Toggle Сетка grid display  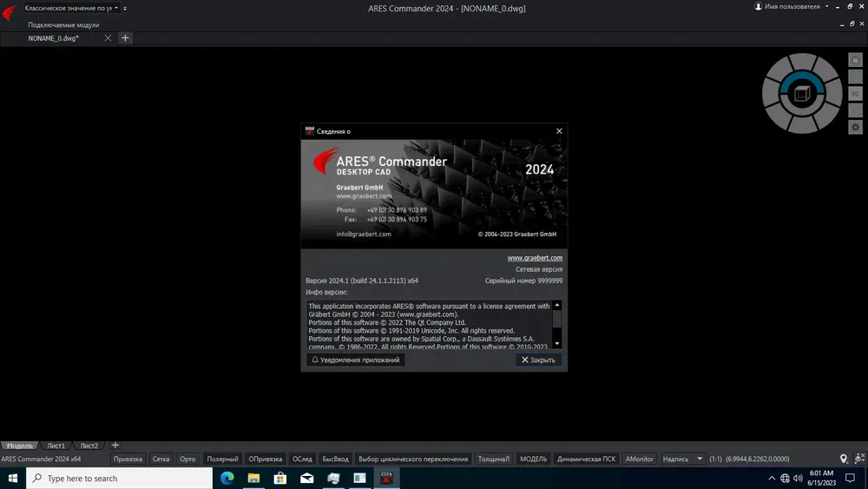coord(161,459)
